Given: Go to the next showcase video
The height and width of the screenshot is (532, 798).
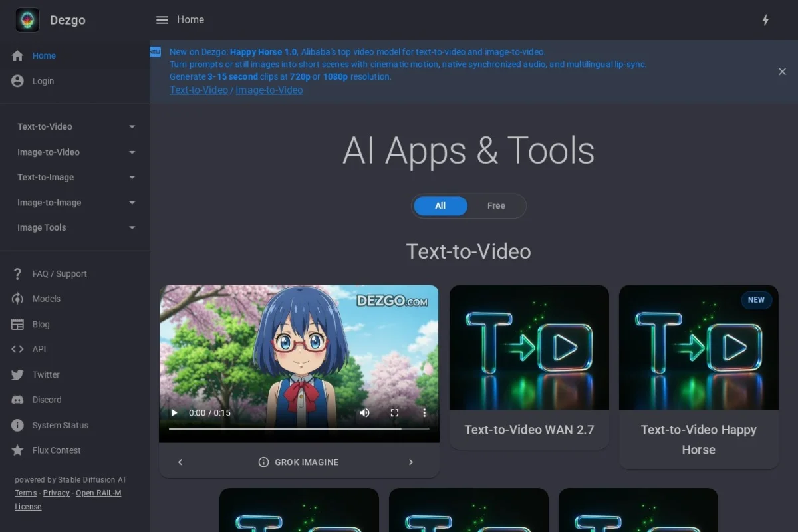Looking at the screenshot, I should (x=410, y=462).
